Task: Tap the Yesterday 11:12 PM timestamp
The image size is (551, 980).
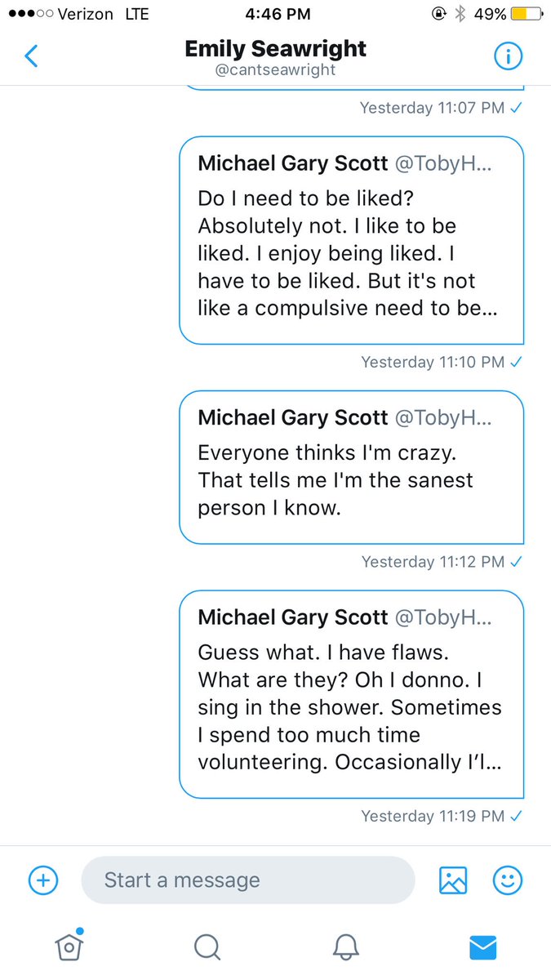Action: coord(433,562)
